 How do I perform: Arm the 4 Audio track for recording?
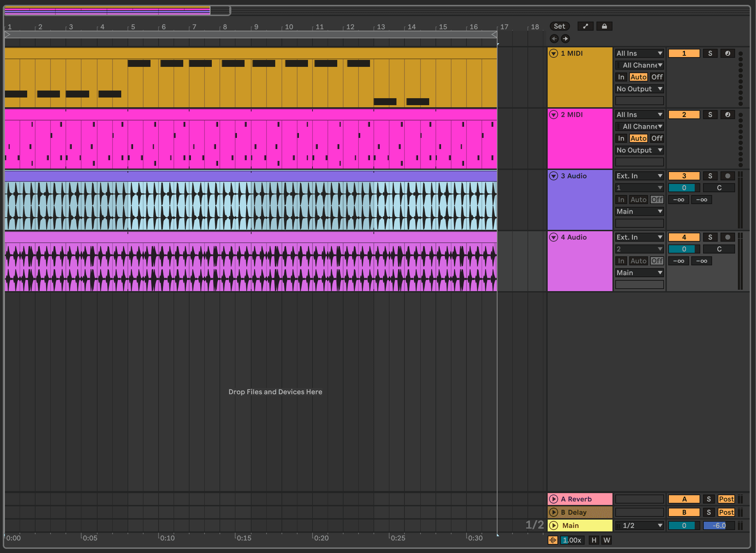[x=727, y=237]
